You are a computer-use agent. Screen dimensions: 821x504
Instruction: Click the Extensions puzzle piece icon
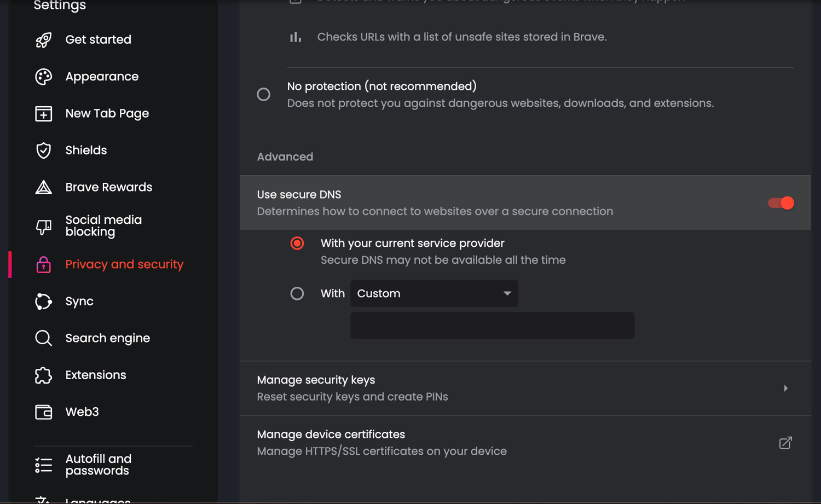click(44, 375)
